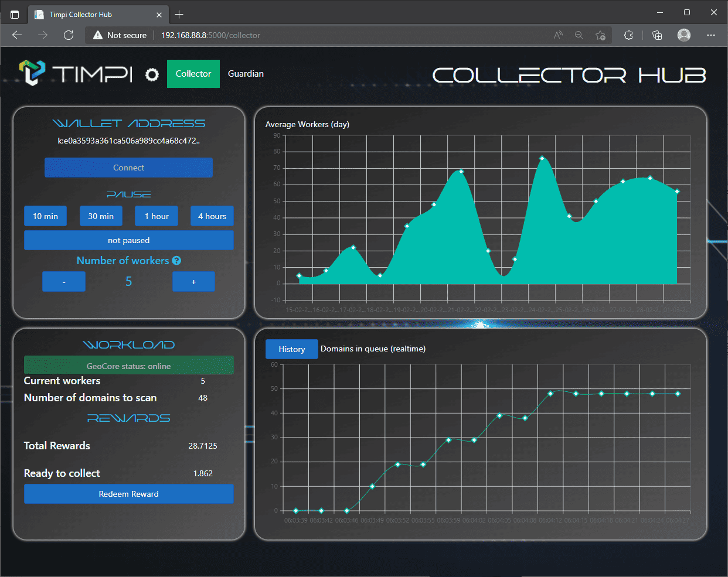Click the Redeem Reward button

[129, 494]
